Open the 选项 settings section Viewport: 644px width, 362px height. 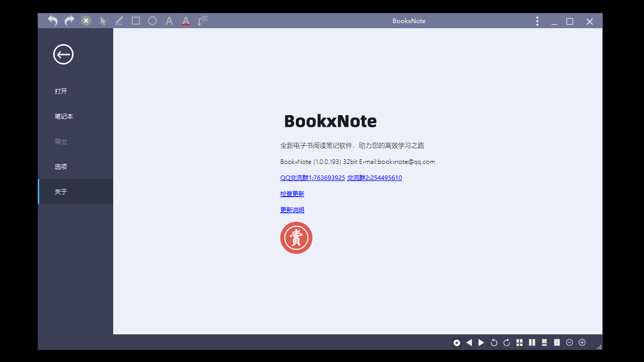[x=61, y=166]
